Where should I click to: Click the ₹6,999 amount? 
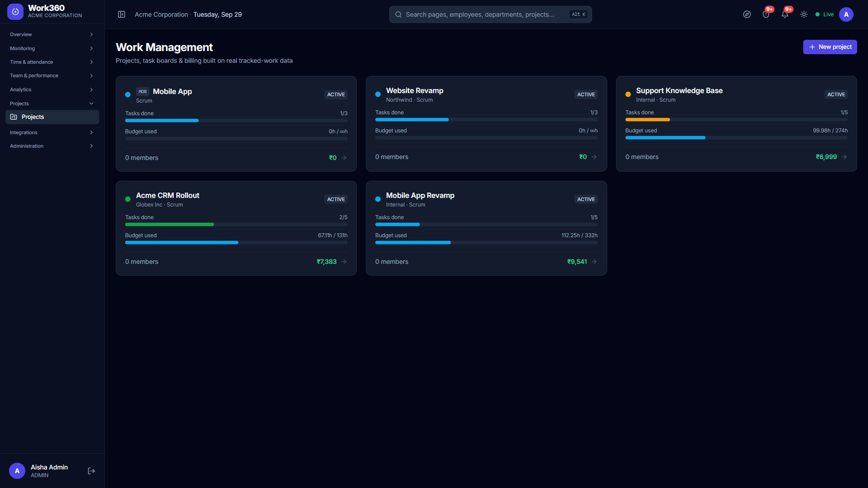tap(826, 157)
